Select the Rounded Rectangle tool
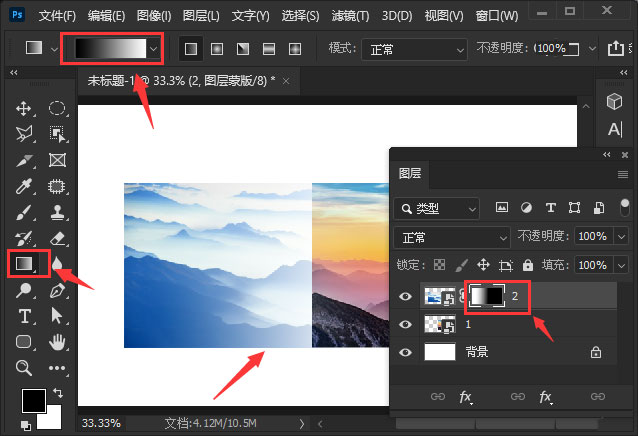Viewport: 638px width, 436px height. tap(24, 342)
